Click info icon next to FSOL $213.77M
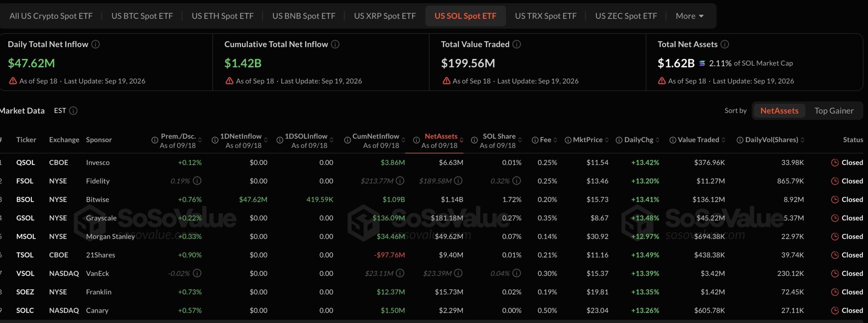Viewport: 868px width, 323px height. pos(400,181)
